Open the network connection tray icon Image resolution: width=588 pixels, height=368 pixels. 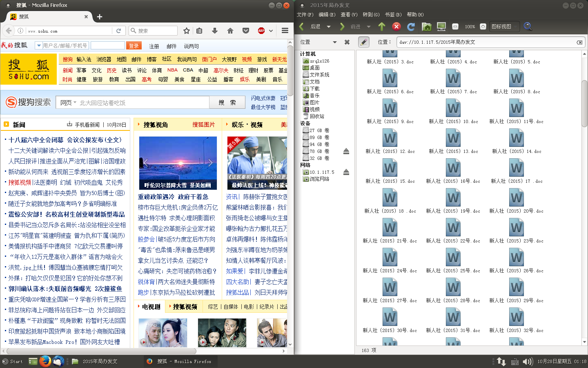coord(501,361)
